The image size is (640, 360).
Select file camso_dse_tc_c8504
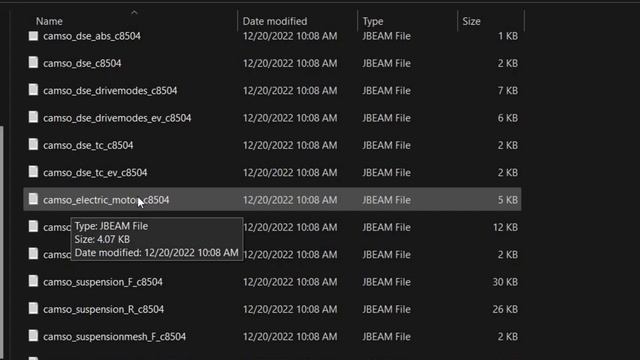88,145
